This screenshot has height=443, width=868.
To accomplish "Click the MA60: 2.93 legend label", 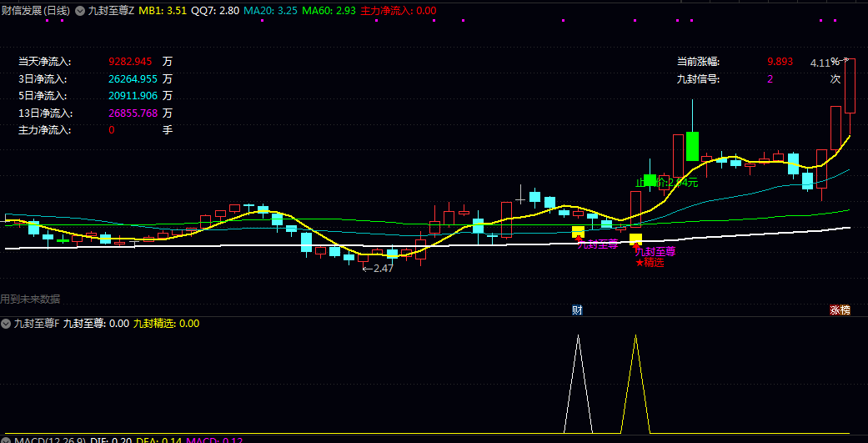I will pyautogui.click(x=329, y=11).
